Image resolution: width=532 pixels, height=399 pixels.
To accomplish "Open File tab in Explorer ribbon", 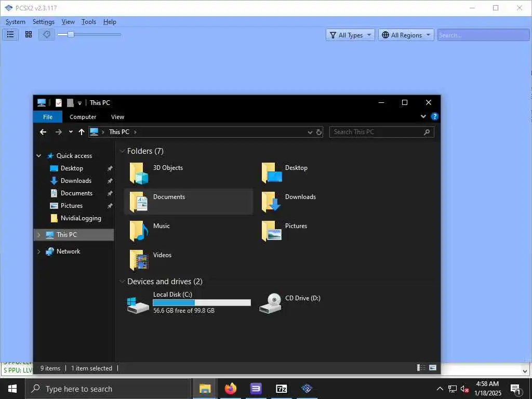I will click(48, 117).
